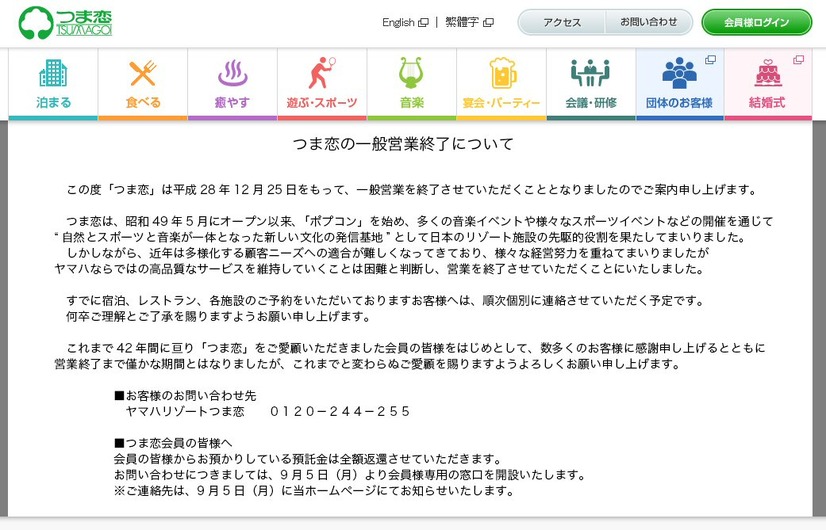Select the 団体のお客様 group icon
This screenshot has width=826, height=530.
[x=679, y=73]
